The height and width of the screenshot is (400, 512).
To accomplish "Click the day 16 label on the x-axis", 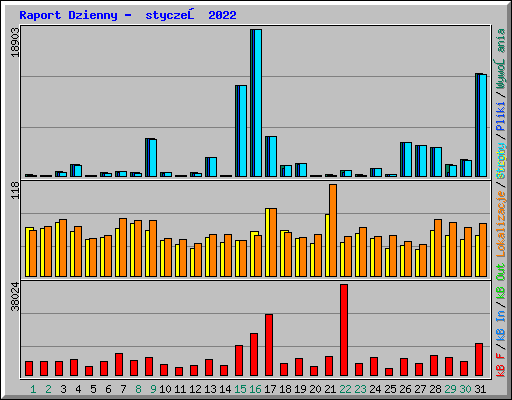I will tap(255, 389).
